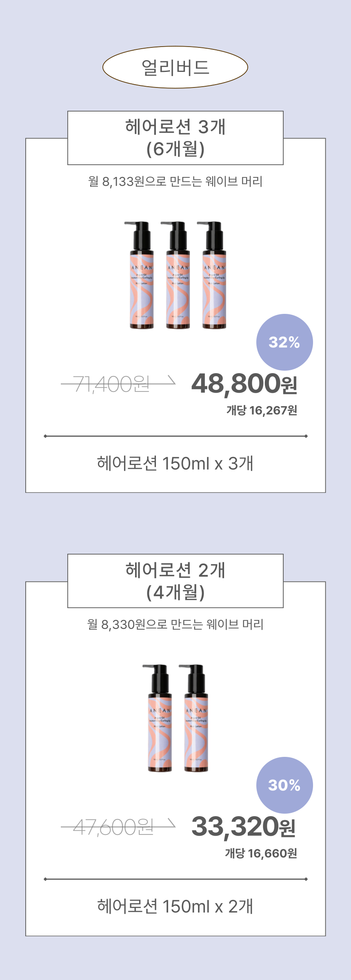This screenshot has height=980, width=351.
Task: Select the 개당 16,267원 per-unit price
Action: (x=262, y=410)
